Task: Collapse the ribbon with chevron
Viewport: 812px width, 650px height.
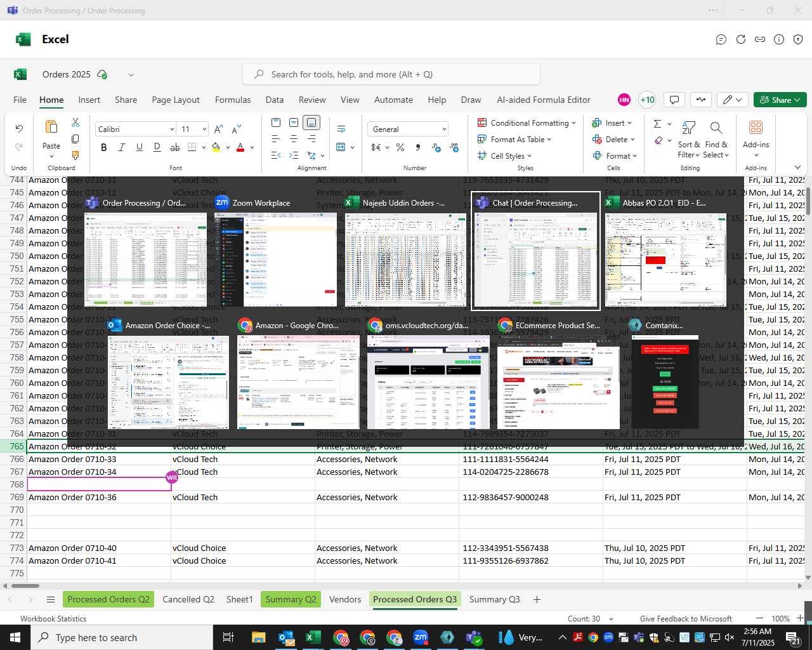Action: pos(797,168)
